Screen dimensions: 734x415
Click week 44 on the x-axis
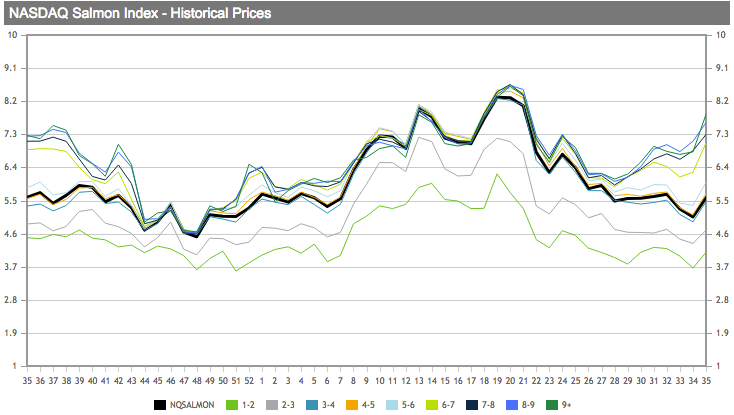coord(145,381)
